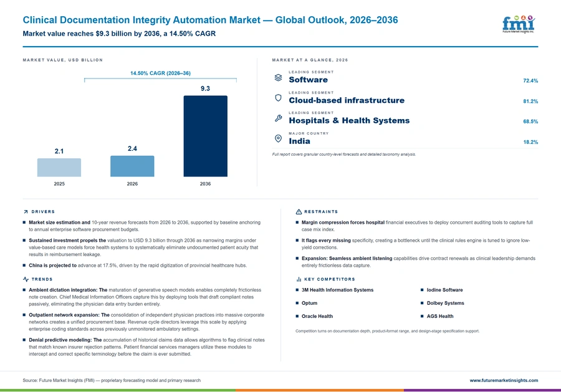This screenshot has height=392, width=561.
Task: Click Hospitals & Health Systems segment name
Action: (x=349, y=120)
